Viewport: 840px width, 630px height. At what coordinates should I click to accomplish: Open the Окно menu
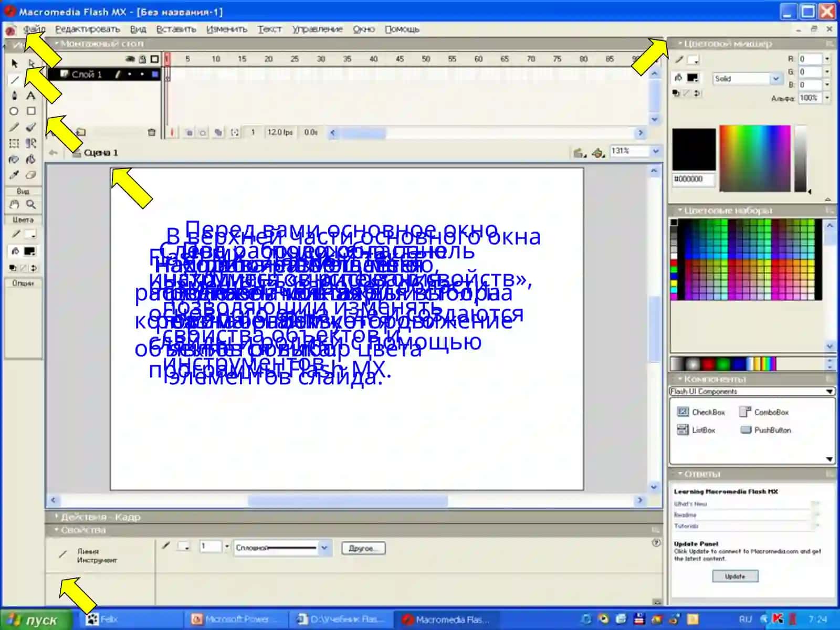click(x=364, y=29)
